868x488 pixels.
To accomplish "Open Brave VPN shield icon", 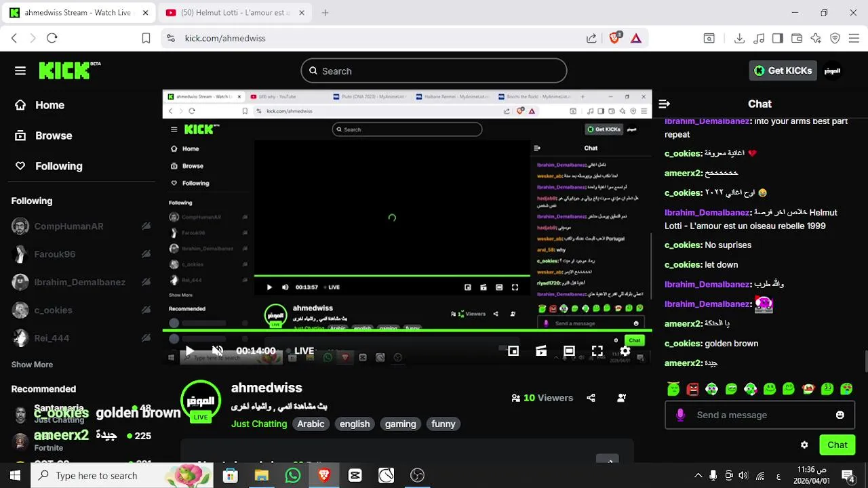I will tap(835, 38).
